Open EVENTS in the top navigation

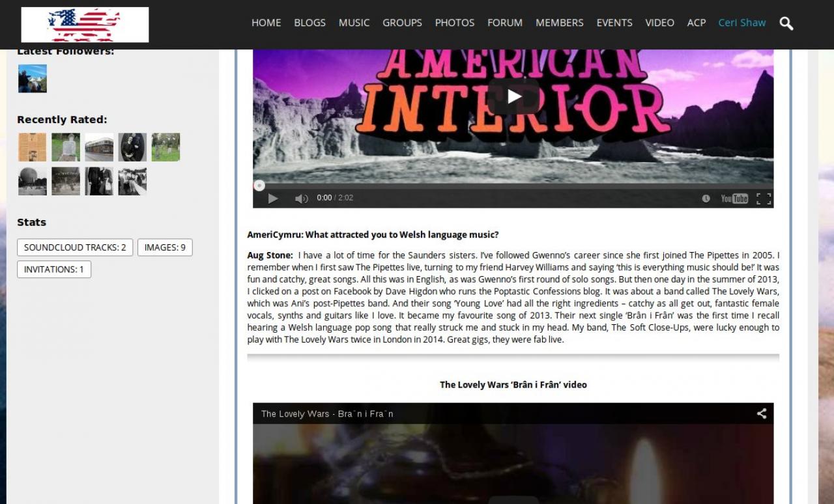pyautogui.click(x=614, y=23)
